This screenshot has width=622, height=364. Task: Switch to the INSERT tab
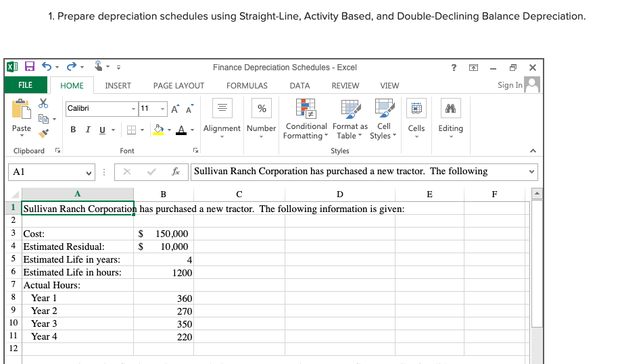pos(118,86)
